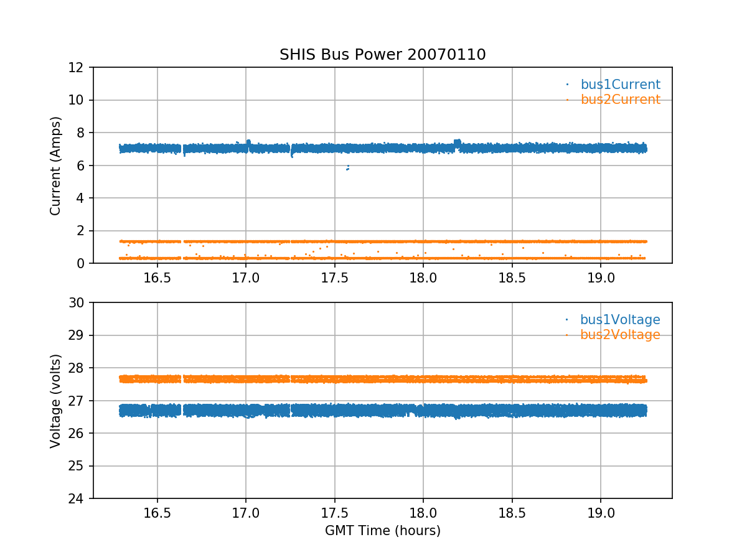Click the GMT Time (hours) x-axis label
747x560 pixels.
click(x=382, y=531)
